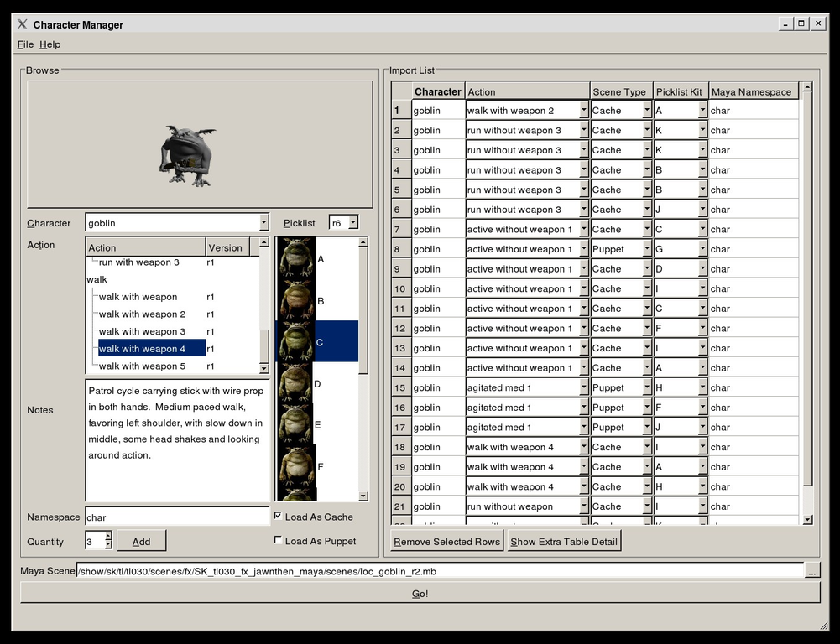Select 'walk with weapon 2' in action tree

click(142, 314)
